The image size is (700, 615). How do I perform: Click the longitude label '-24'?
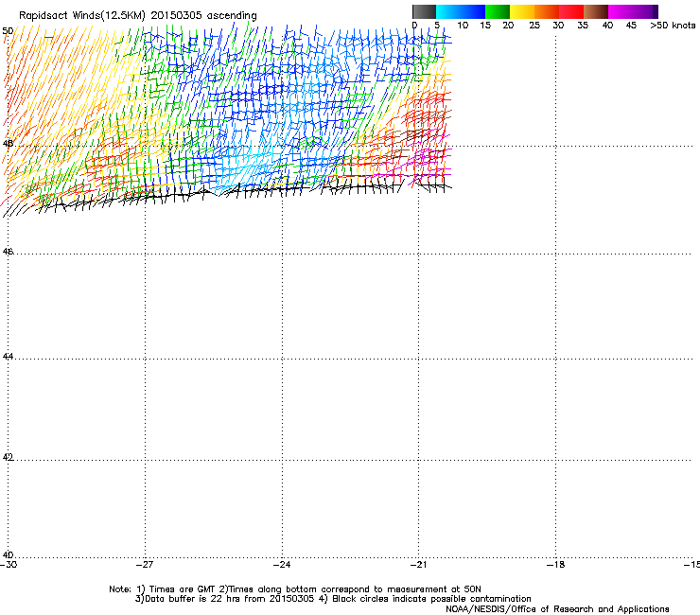[x=282, y=565]
